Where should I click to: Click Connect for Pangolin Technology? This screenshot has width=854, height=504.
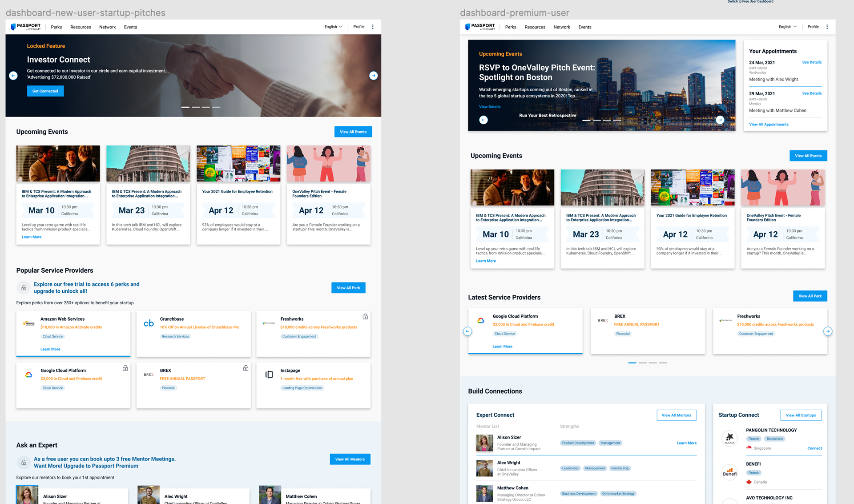point(814,448)
